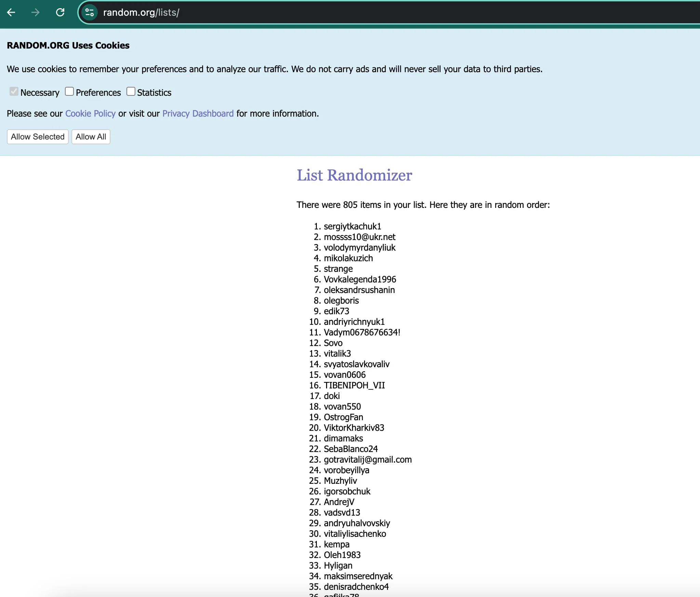Open the Cookie Policy link
700x597 pixels.
tap(90, 114)
